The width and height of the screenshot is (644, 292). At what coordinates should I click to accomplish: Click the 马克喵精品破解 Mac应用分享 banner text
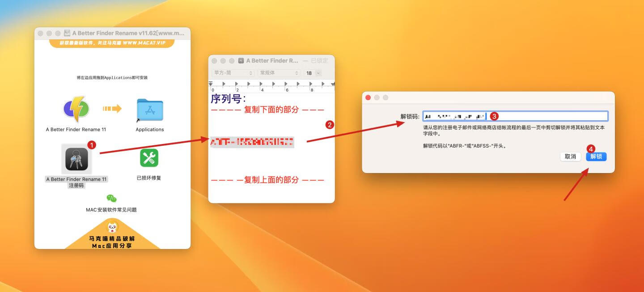click(112, 242)
